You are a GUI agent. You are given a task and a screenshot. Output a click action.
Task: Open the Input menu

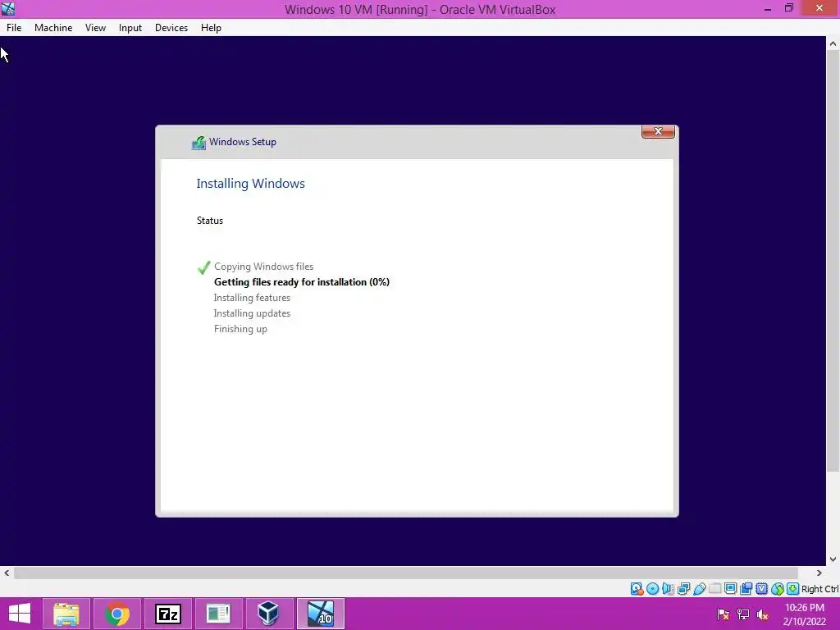point(130,28)
